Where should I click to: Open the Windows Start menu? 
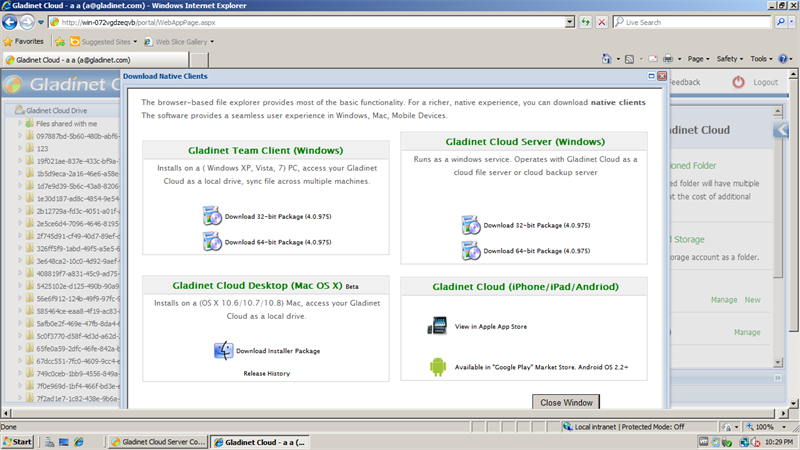(18, 442)
